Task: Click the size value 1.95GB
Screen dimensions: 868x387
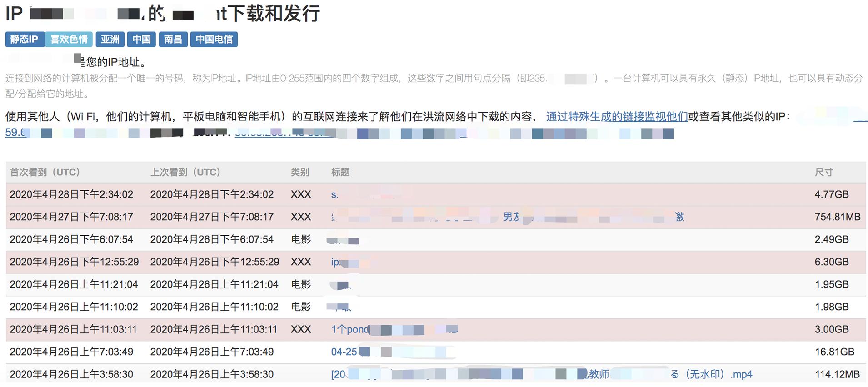Action: point(832,284)
